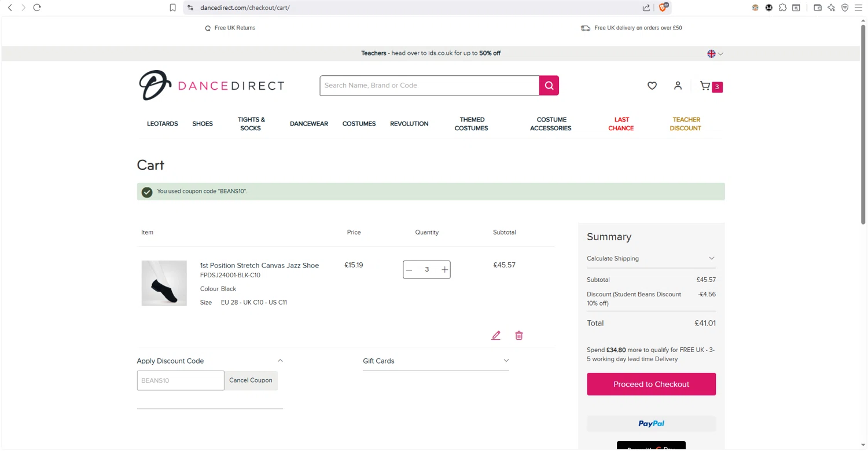Image resolution: width=868 pixels, height=451 pixels.
Task: Click the quantity field showing 3
Action: [427, 270]
